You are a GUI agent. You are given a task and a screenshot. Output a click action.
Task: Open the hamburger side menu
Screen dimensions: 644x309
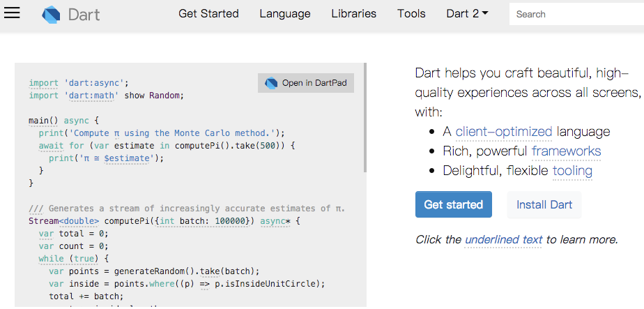[12, 13]
